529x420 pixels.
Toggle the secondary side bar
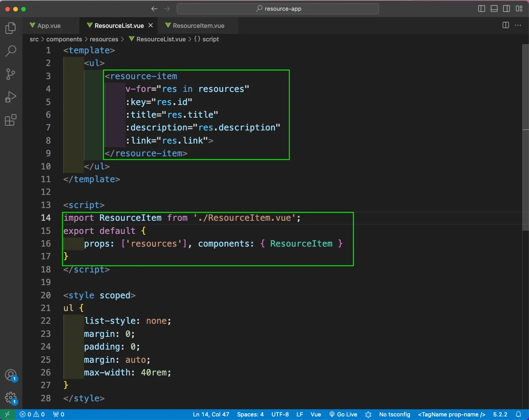pos(506,9)
